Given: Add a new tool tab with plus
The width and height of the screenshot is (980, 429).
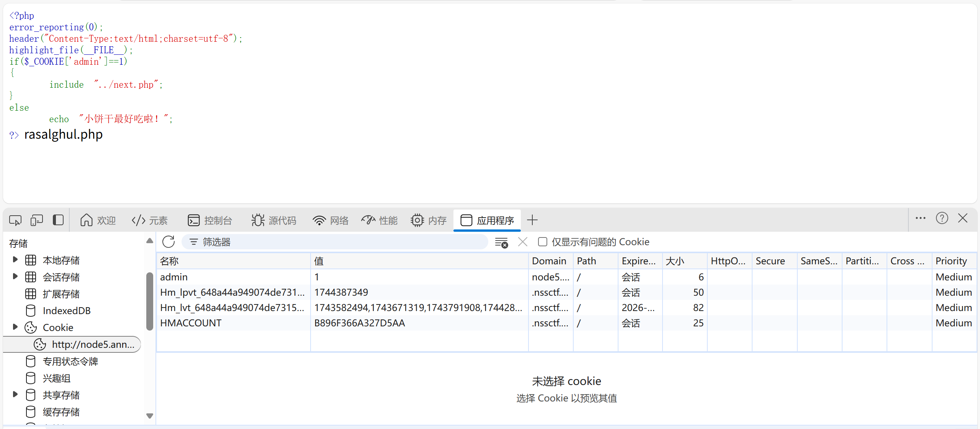Looking at the screenshot, I should tap(532, 220).
